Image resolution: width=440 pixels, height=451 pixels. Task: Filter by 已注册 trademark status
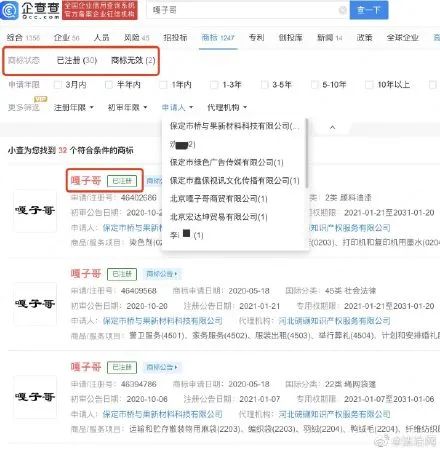pyautogui.click(x=77, y=60)
